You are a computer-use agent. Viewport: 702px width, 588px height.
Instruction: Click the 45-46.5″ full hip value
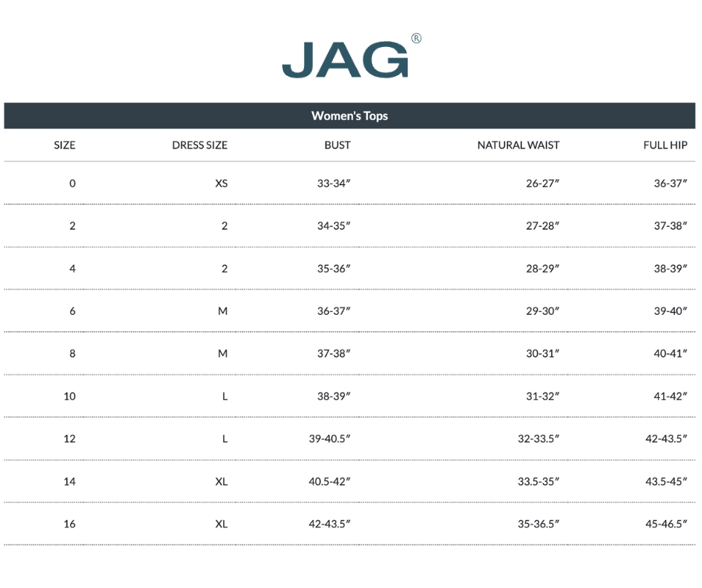coord(666,524)
